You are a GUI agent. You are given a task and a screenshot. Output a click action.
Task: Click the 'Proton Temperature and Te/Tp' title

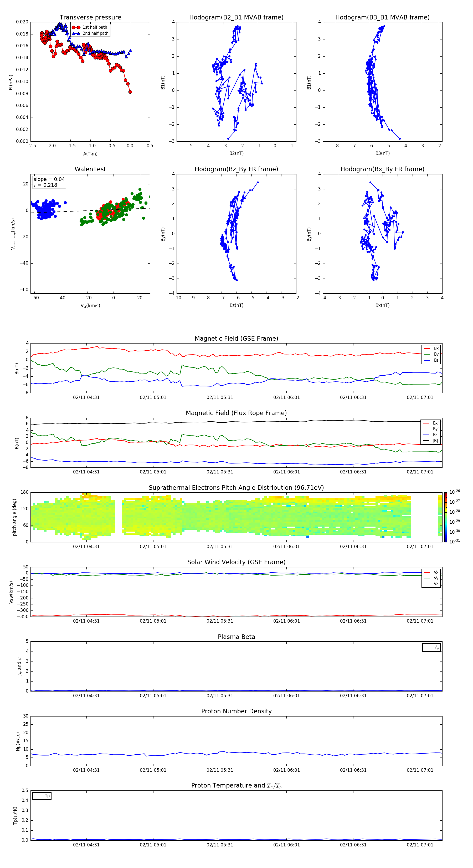point(236,786)
